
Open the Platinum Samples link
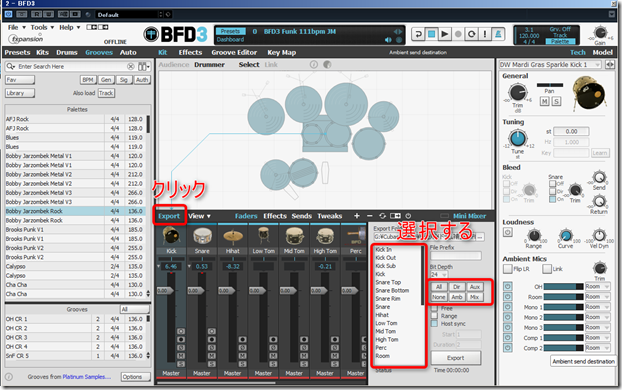coord(86,377)
